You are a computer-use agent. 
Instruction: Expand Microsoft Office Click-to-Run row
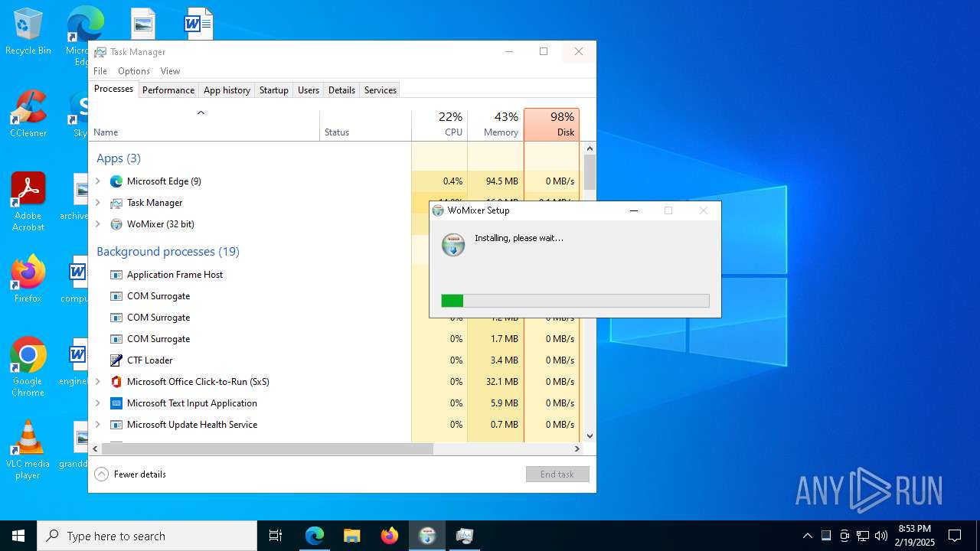[x=98, y=382]
